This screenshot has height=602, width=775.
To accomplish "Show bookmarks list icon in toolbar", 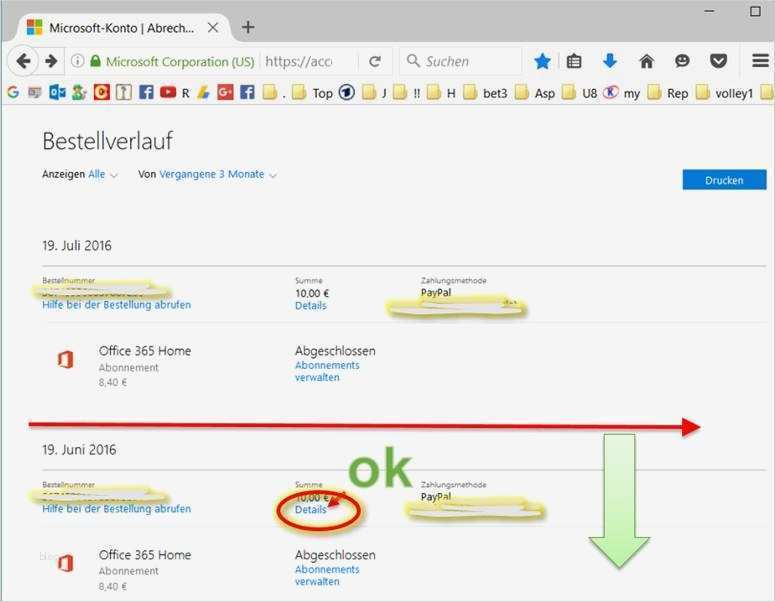I will pos(574,62).
